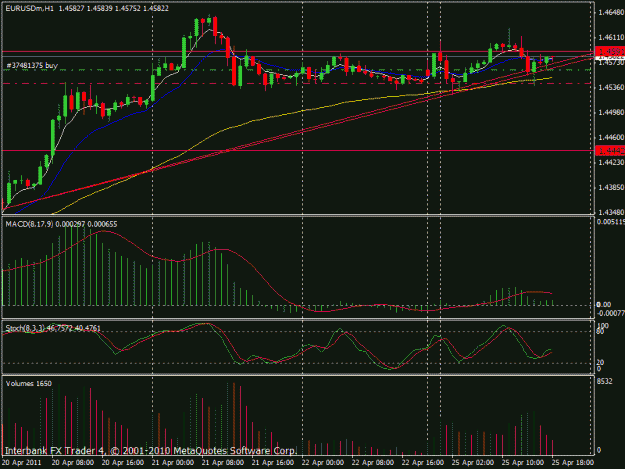Click the 21 Apr 00:00 time label
625x469 pixels.
click(x=173, y=463)
